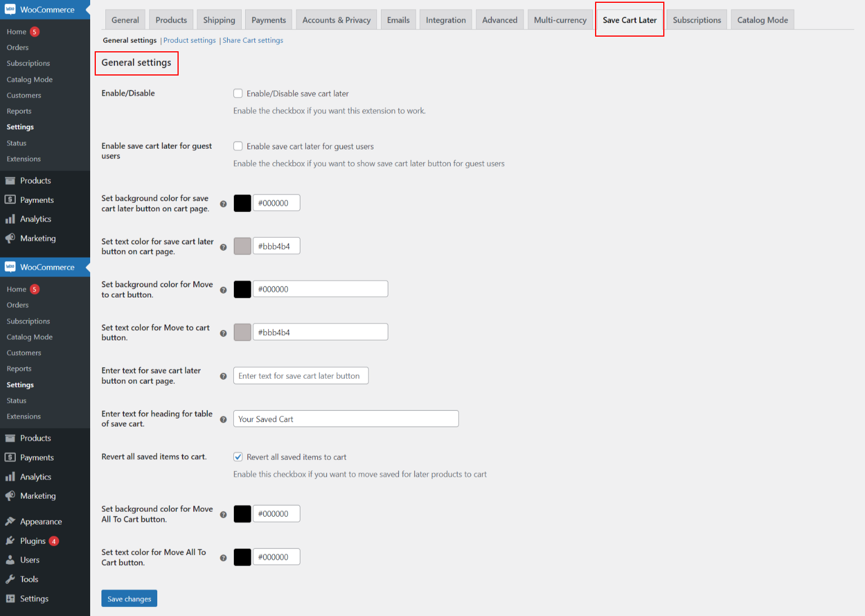Screen dimensions: 865x616
Task: Enable save cart later extension
Action: (238, 93)
